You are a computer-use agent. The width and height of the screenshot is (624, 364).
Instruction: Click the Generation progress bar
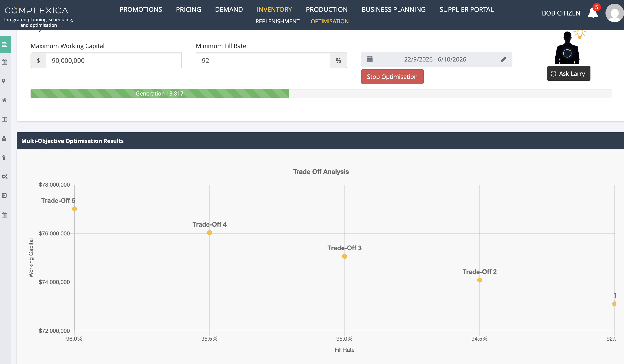tap(321, 93)
